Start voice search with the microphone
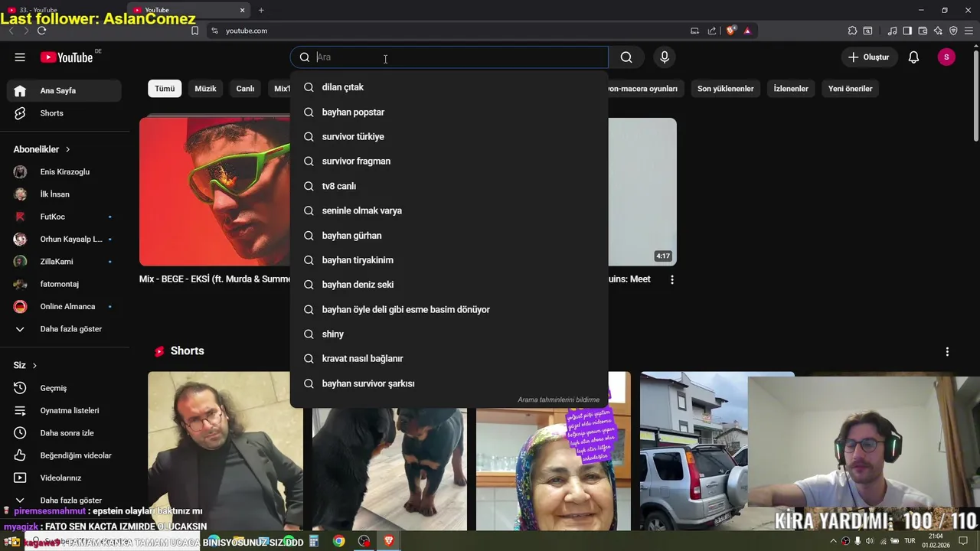This screenshot has height=551, width=980. click(x=665, y=57)
